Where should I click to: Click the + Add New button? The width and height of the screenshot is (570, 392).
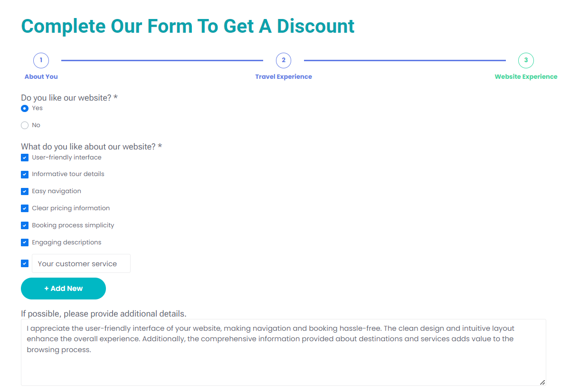63,288
